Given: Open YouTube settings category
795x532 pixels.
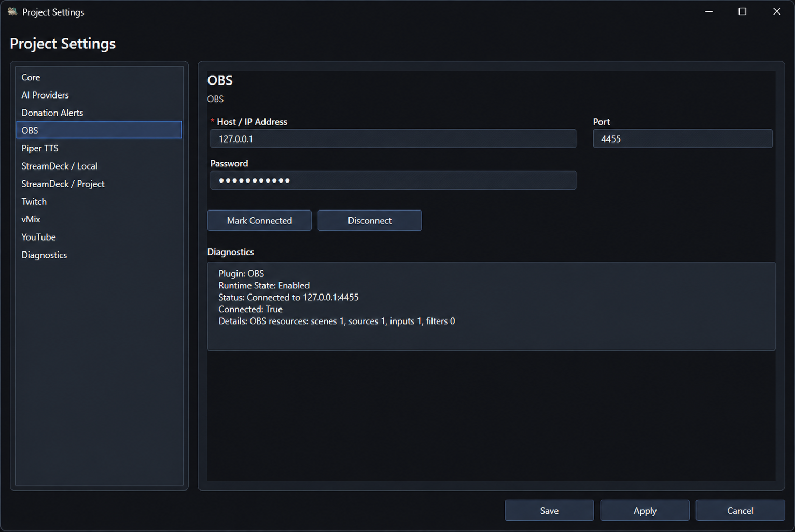Looking at the screenshot, I should click(x=99, y=237).
